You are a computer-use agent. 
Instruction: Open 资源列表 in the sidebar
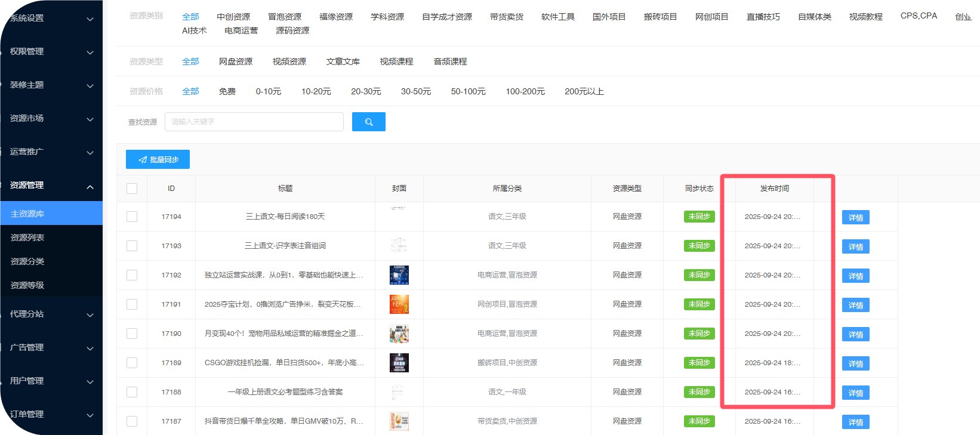pyautogui.click(x=27, y=237)
